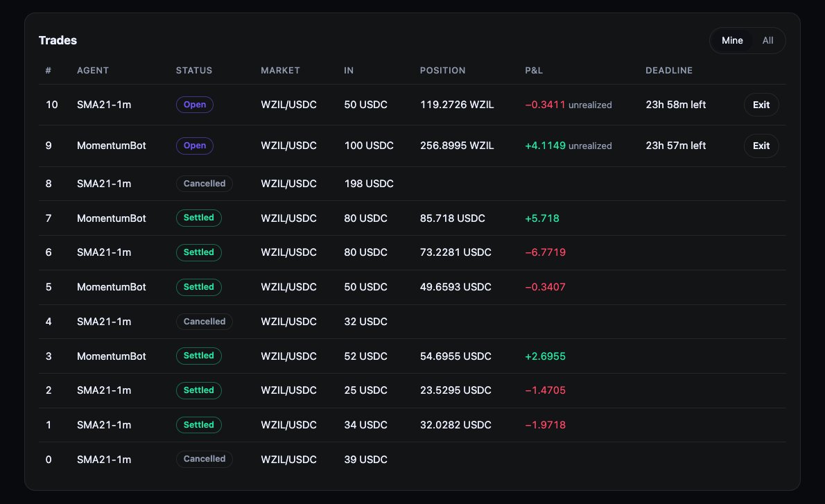Click the 23h 57m left deadline

675,146
